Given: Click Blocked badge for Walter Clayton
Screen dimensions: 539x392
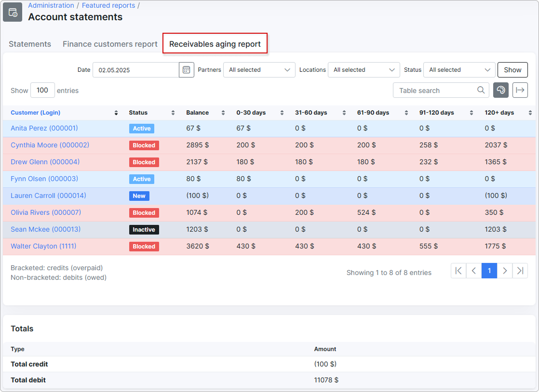Looking at the screenshot, I should (x=144, y=246).
